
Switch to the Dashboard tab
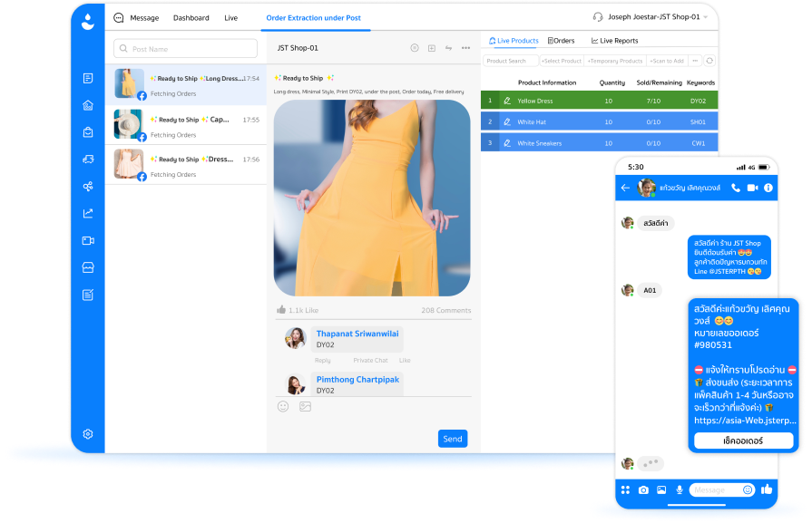191,18
